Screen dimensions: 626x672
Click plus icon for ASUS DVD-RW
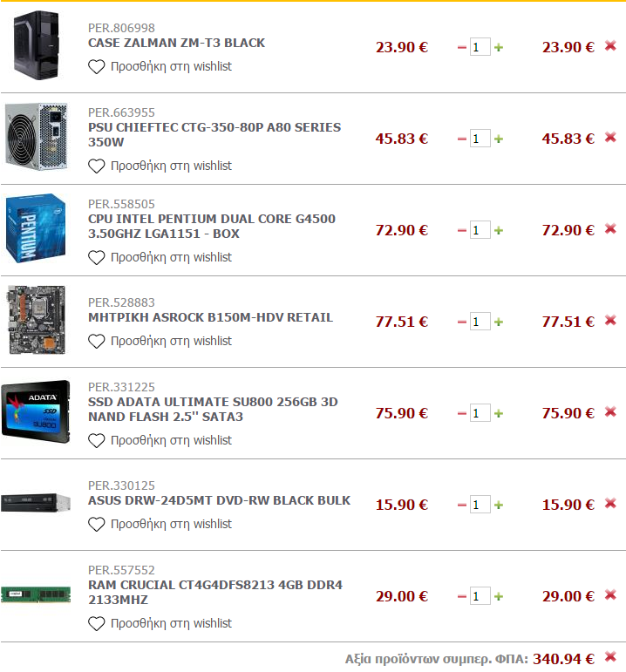coord(498,505)
